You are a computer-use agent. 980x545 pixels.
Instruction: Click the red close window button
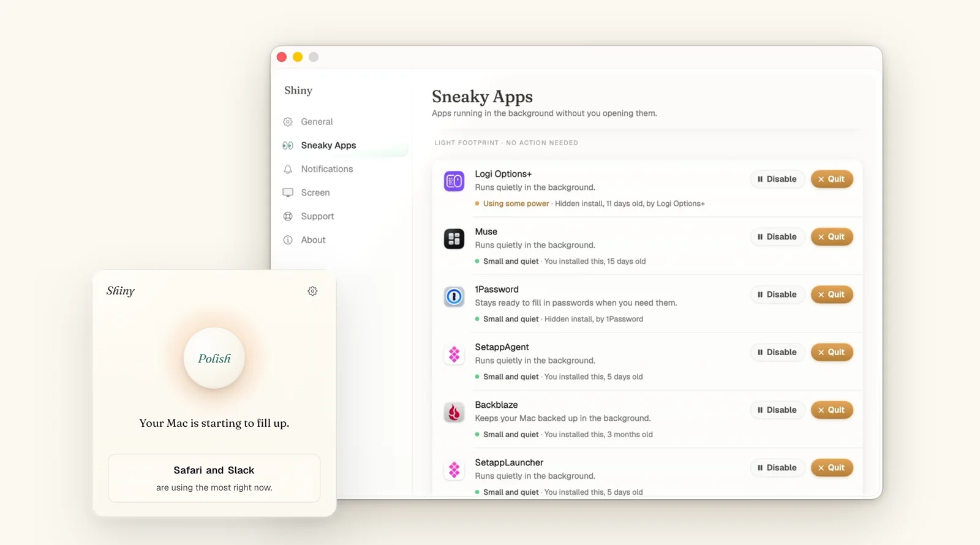tap(282, 57)
